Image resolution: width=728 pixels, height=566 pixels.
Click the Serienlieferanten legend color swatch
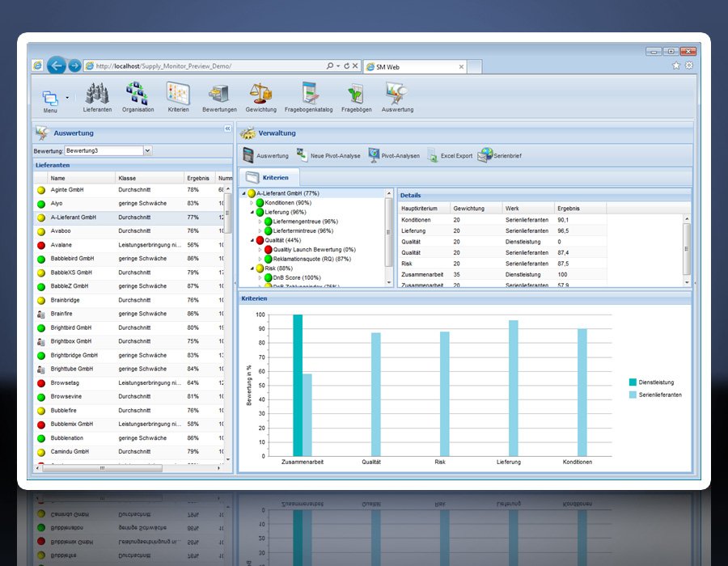(633, 395)
